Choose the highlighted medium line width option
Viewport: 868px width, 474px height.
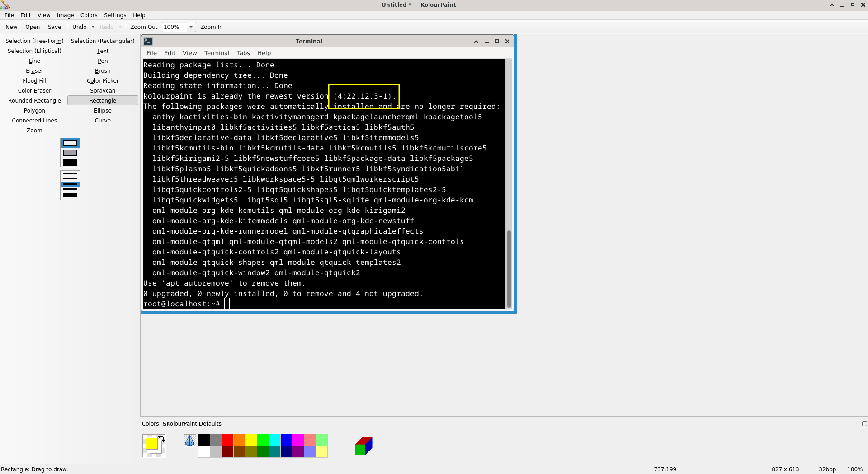coord(70,184)
